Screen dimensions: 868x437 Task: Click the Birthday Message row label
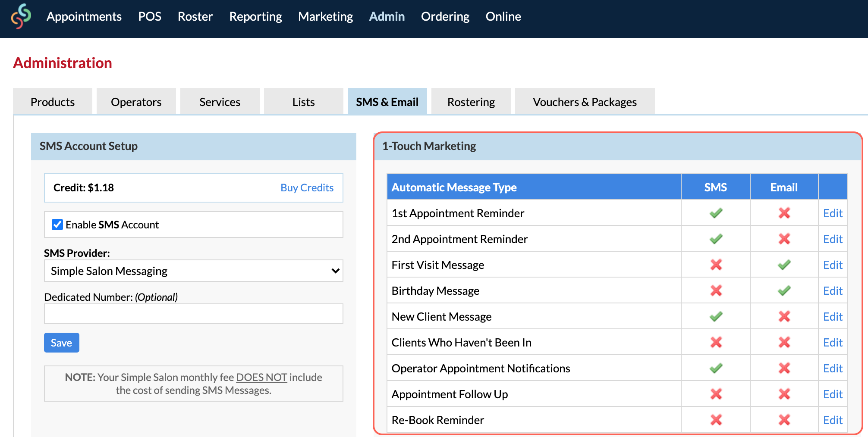(435, 290)
